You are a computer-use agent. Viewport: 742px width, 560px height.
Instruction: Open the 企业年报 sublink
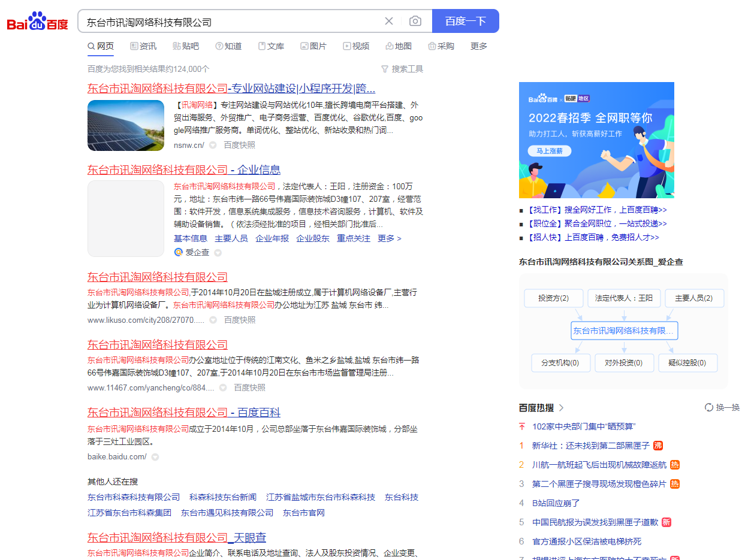272,238
